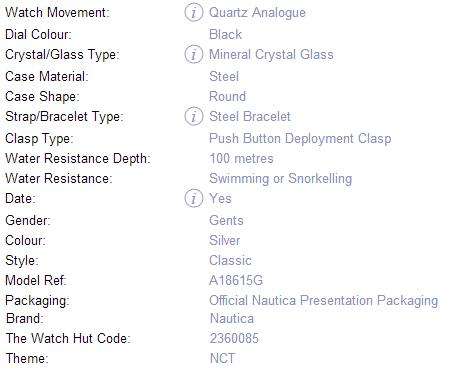The width and height of the screenshot is (449, 383).
Task: Open Swimming or Snorkelling link
Action: tap(281, 179)
